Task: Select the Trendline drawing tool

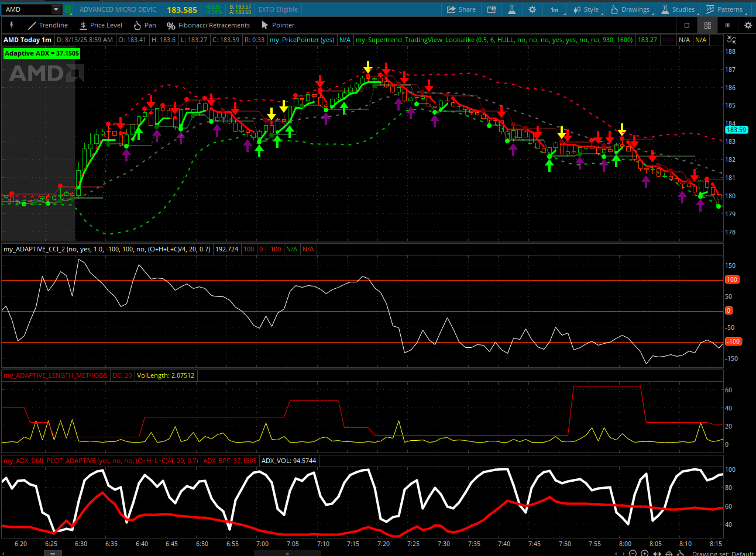Action: pos(48,25)
